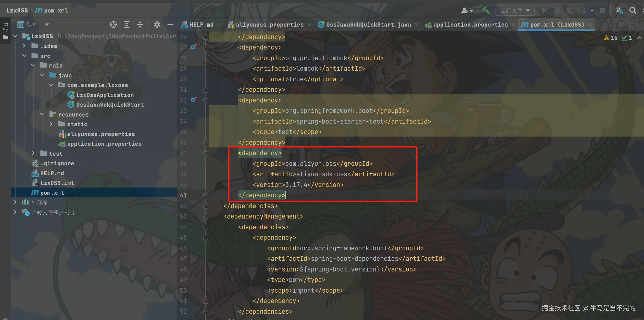The height and width of the screenshot is (320, 644).
Task: Click the search everywhere magnifier icon
Action: pyautogui.click(x=633, y=10)
